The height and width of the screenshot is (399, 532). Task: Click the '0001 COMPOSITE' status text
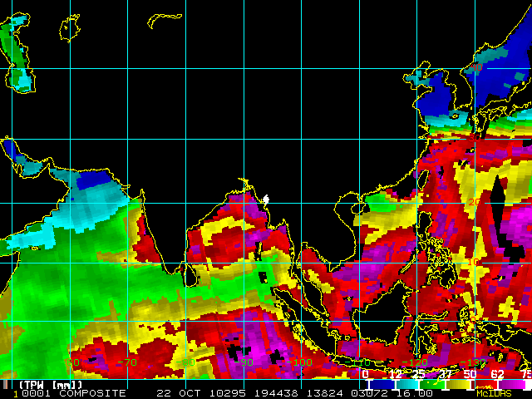(74, 393)
